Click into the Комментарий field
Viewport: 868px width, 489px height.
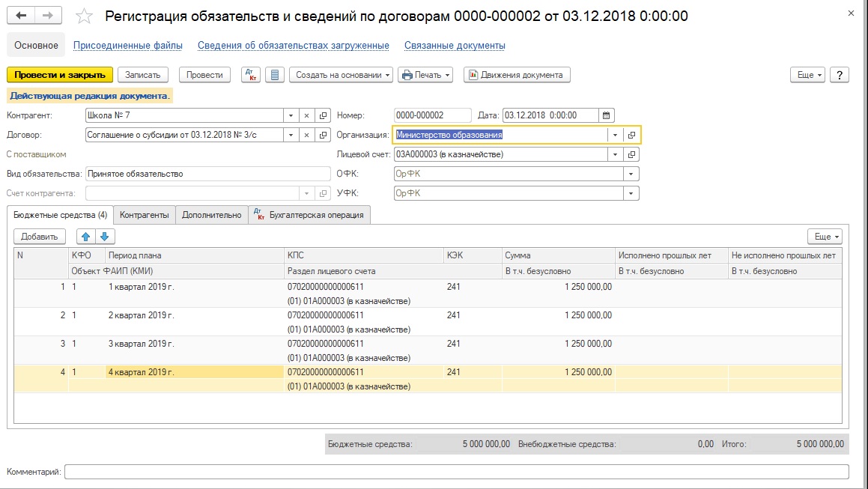[457, 472]
